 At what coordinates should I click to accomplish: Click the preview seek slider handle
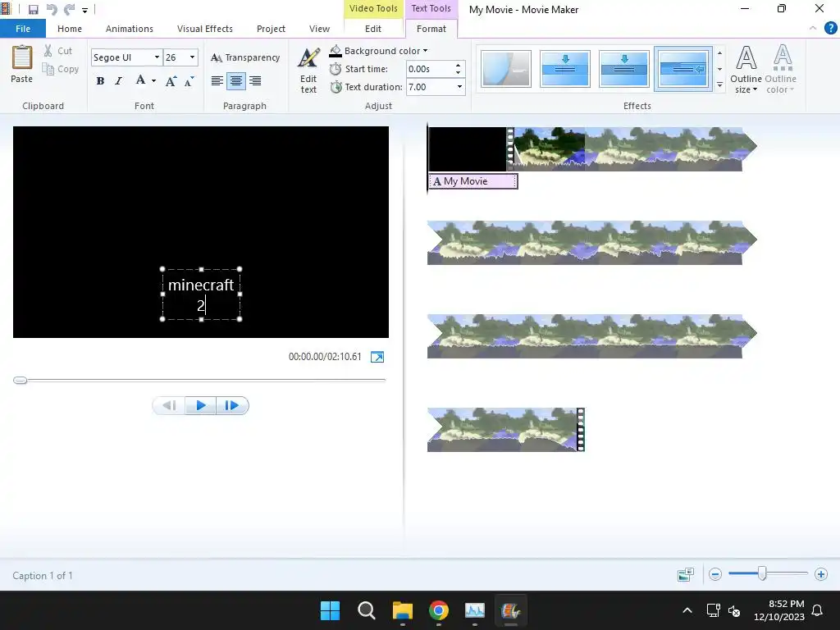pos(21,381)
